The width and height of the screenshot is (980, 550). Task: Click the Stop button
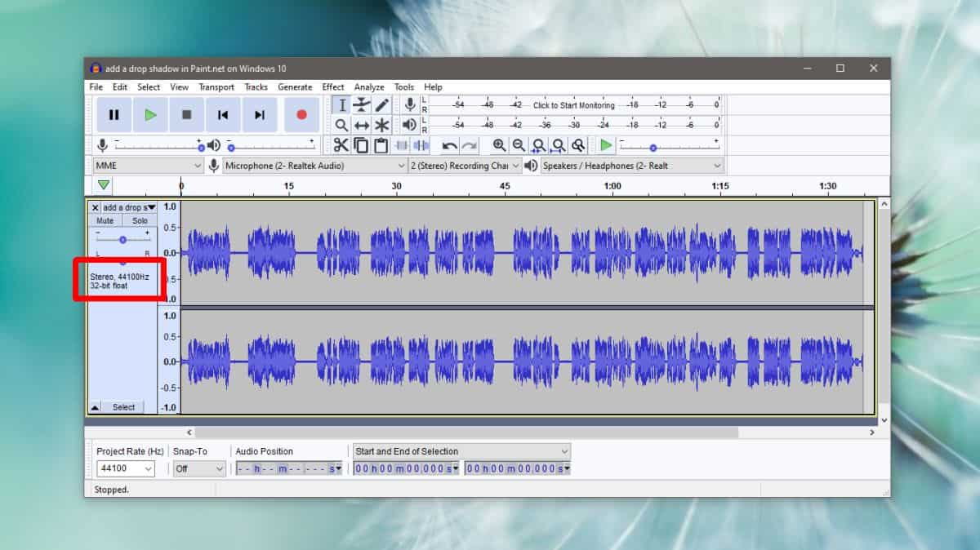point(186,115)
